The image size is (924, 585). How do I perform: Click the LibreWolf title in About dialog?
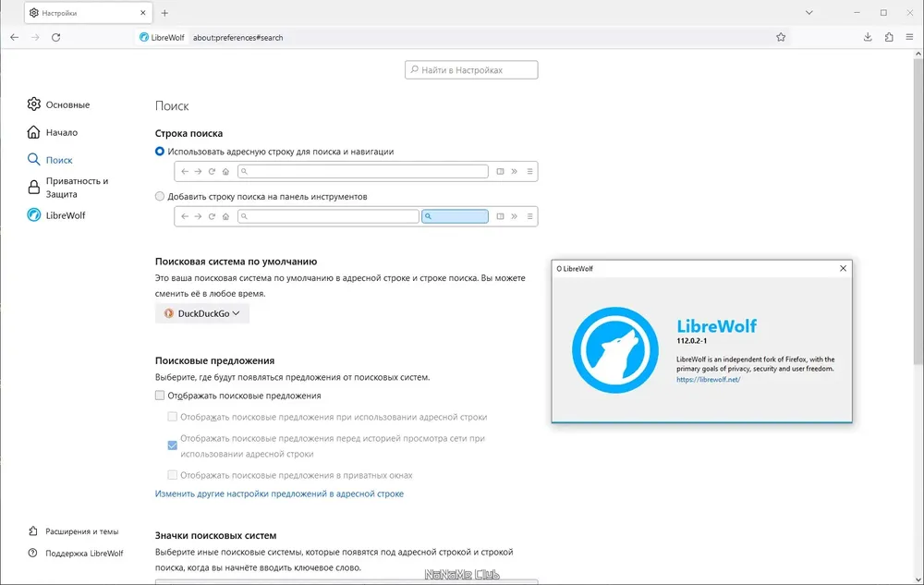(x=717, y=326)
